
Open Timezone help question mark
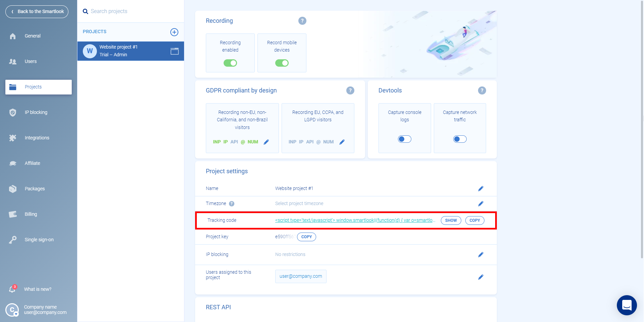[232, 204]
